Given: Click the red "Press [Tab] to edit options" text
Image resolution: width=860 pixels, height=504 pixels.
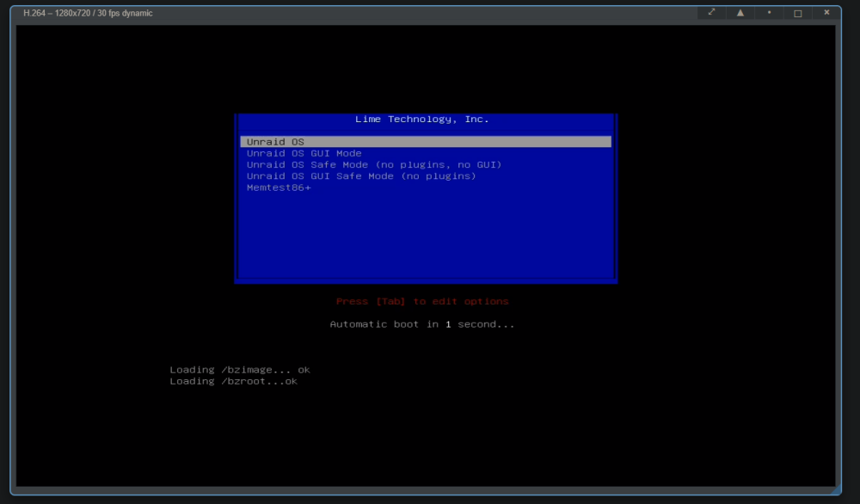Looking at the screenshot, I should click(422, 301).
